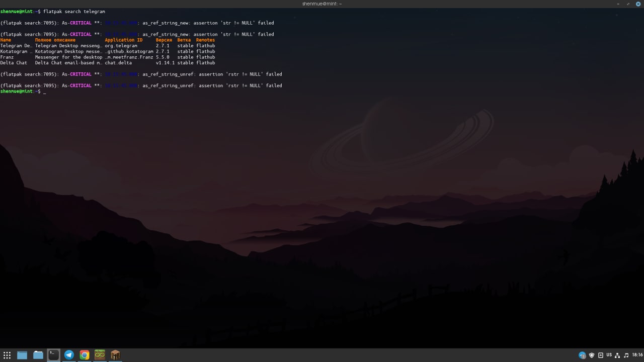644x362 pixels.
Task: Open the application menu grid icon
Action: click(x=7, y=355)
